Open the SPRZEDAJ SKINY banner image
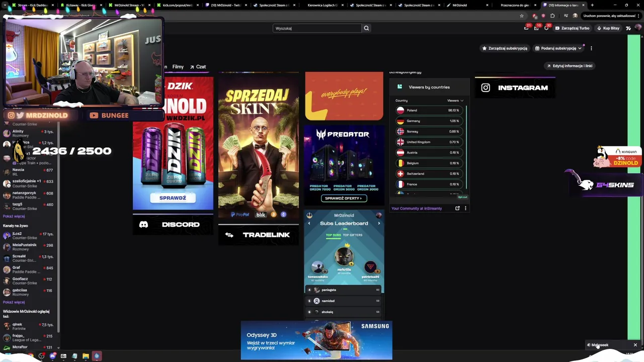644x362 pixels. point(259,146)
